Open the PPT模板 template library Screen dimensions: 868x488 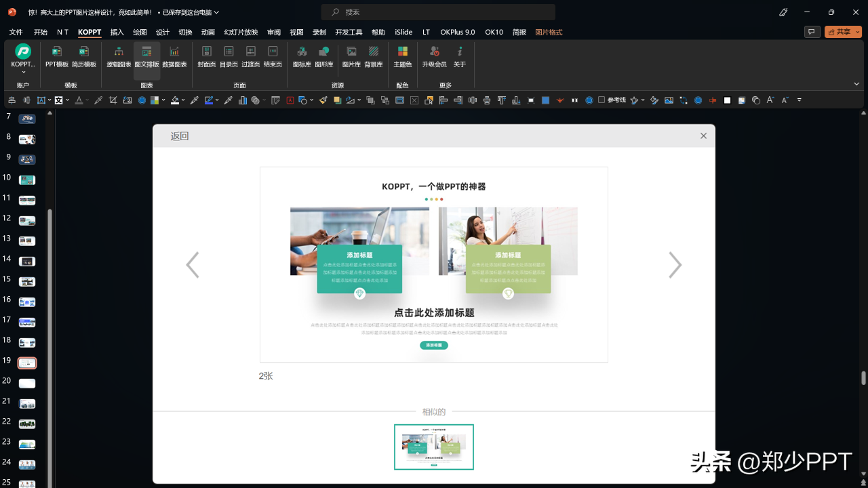57,56
